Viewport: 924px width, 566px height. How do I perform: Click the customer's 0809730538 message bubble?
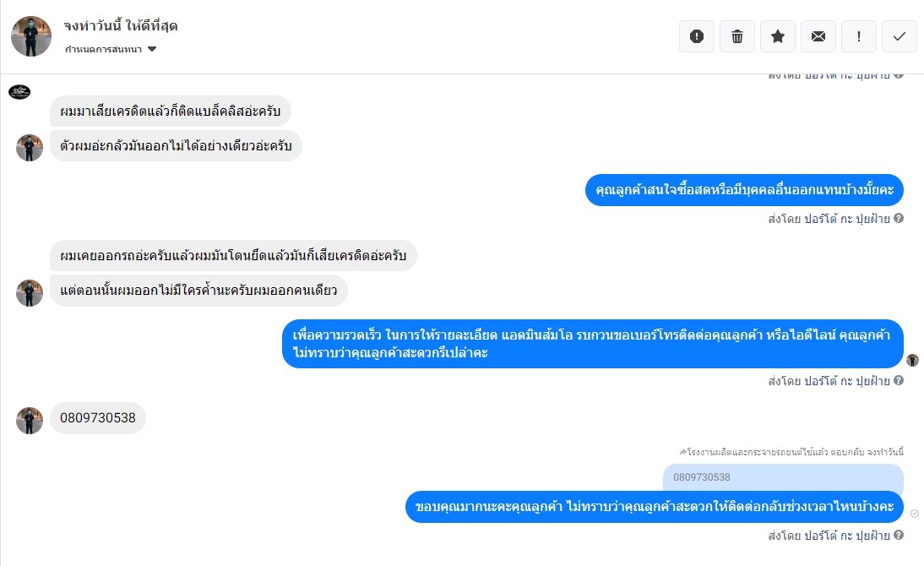pos(98,418)
